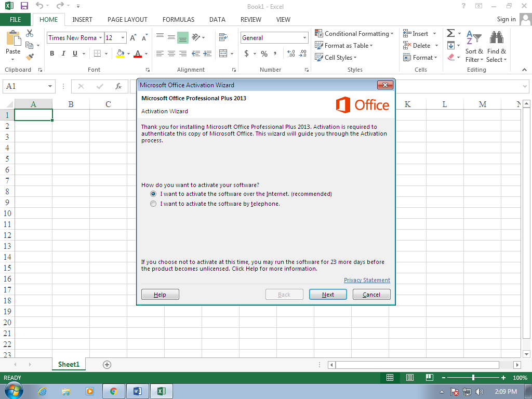Click the Italic formatting icon
This screenshot has height=399, width=532.
tap(63, 54)
